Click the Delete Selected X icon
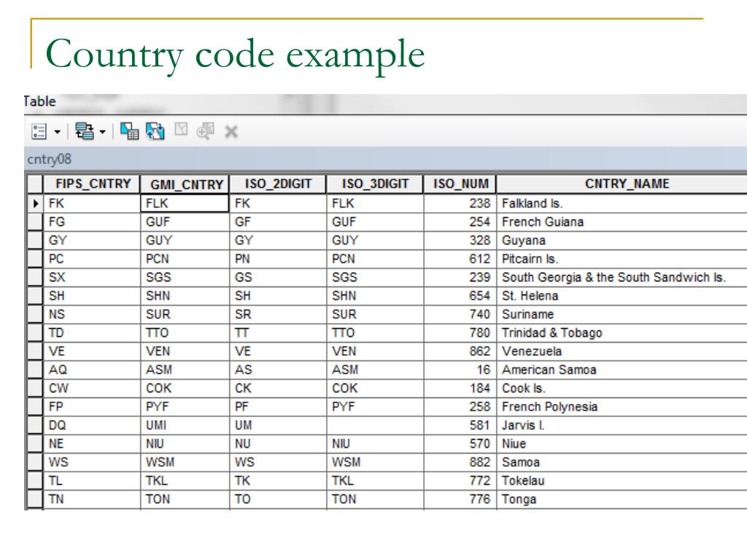Viewport: 747px width, 560px height. coord(231,131)
